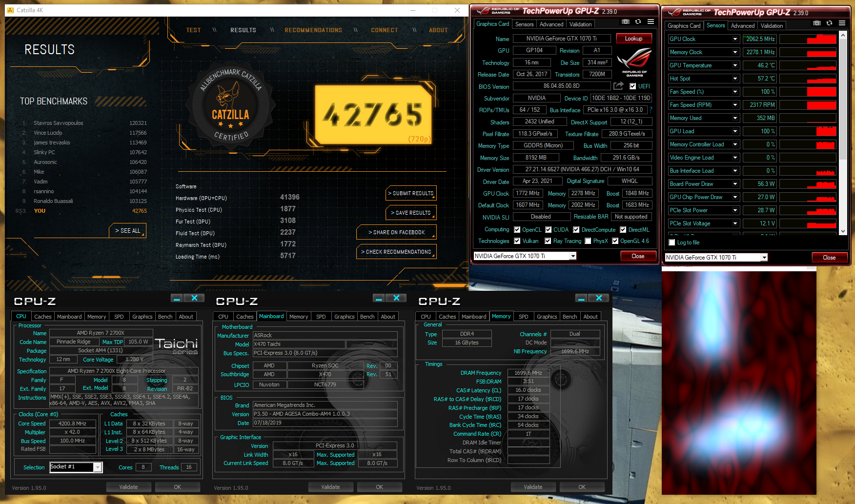The image size is (855, 504).
Task: Close the Mainboard CPU-Z window with X
Action: click(x=396, y=298)
